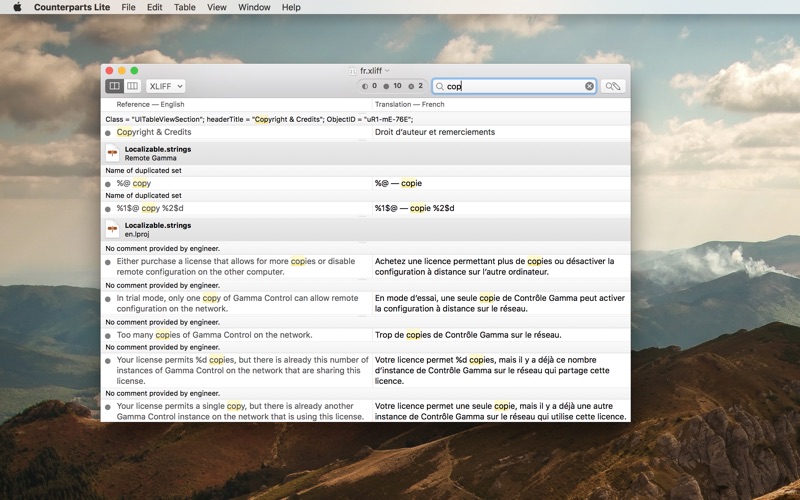The image size is (800, 500).
Task: Click the 'Reference — English' column header
Action: 150,104
